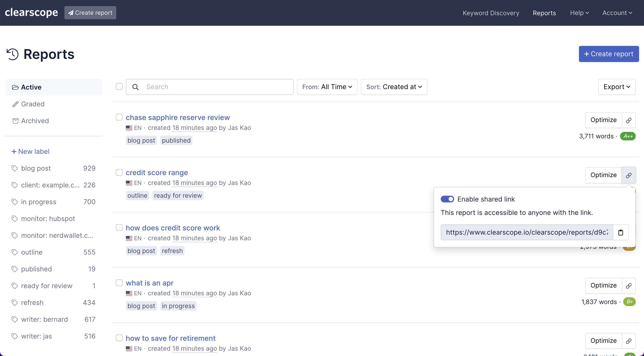644x356 pixels.
Task: Click the chain/link icon for what is an apr
Action: 629,285
